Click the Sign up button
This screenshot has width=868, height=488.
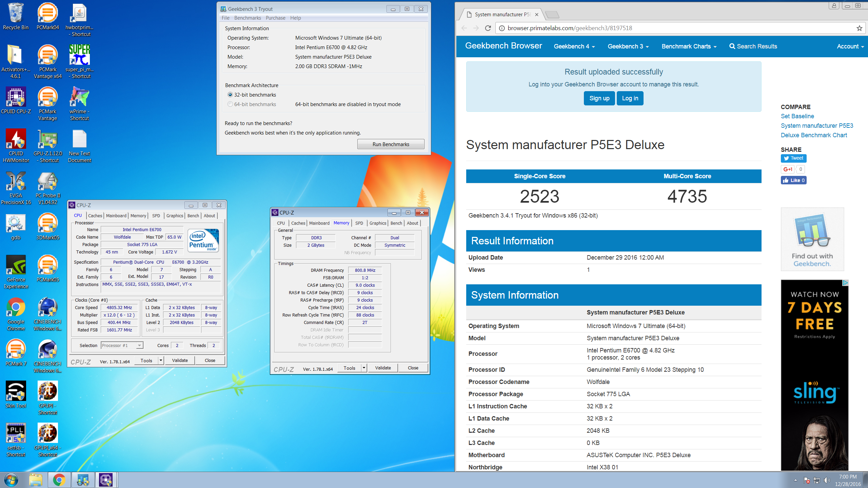pyautogui.click(x=599, y=98)
